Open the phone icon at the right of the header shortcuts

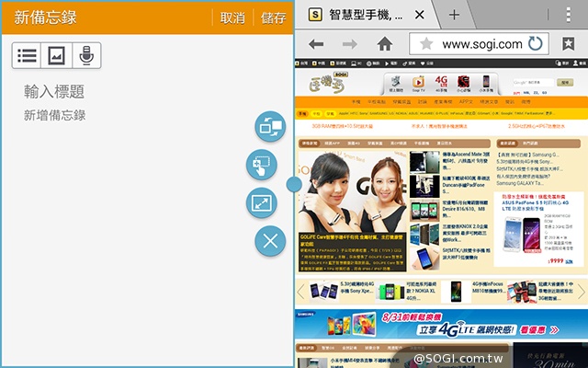(x=486, y=84)
